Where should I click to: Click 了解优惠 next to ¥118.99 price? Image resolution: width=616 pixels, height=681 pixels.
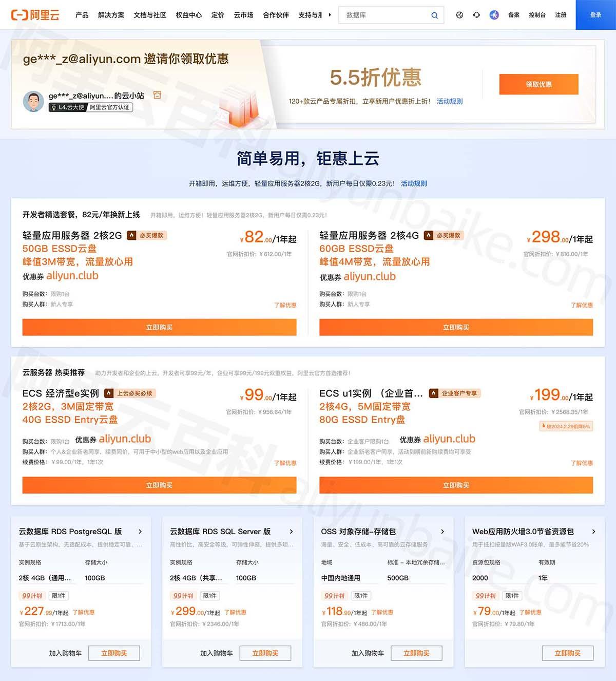(382, 612)
